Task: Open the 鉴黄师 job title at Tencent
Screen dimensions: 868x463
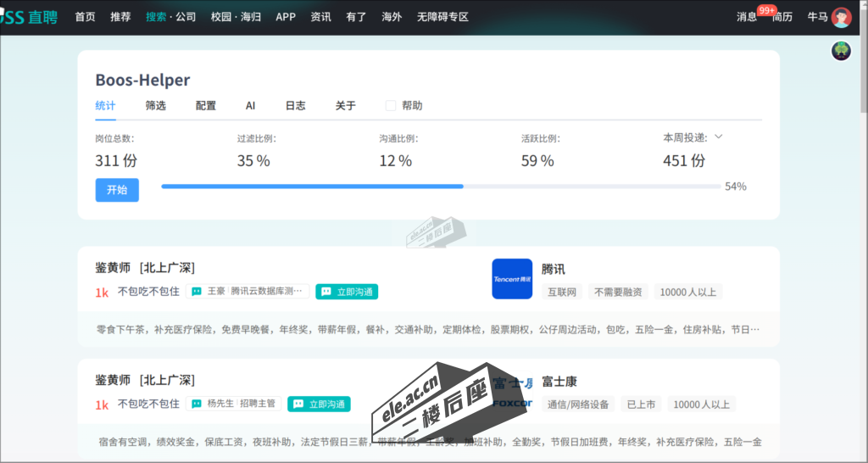Action: pyautogui.click(x=113, y=268)
